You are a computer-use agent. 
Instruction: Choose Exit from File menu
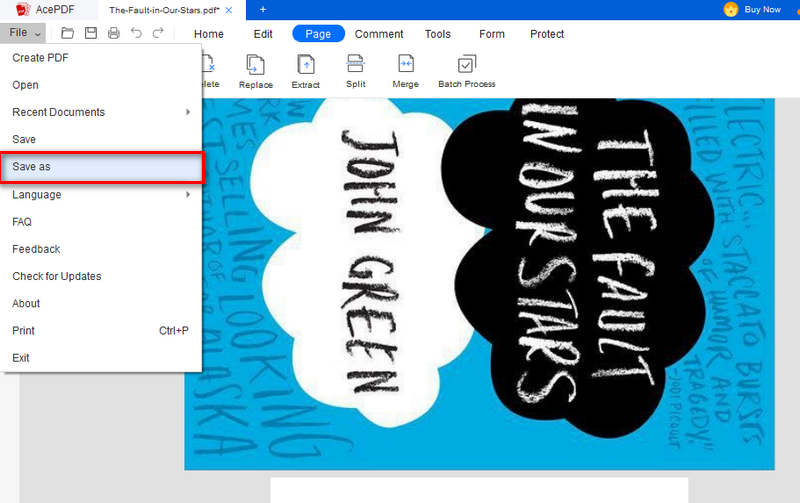coord(101,358)
